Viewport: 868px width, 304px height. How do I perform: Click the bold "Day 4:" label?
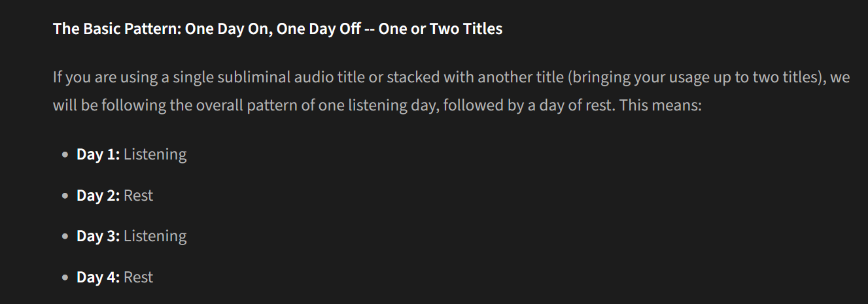[98, 277]
